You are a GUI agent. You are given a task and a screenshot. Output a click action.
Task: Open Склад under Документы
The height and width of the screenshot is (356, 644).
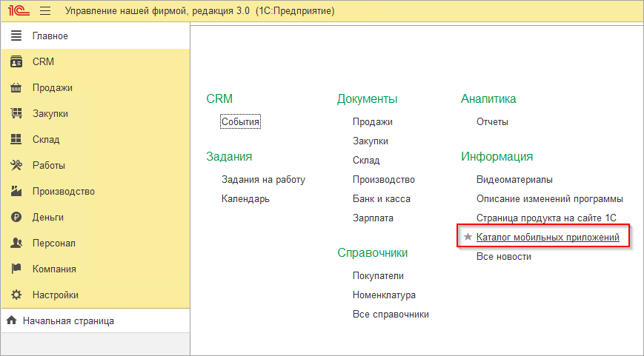pos(366,161)
